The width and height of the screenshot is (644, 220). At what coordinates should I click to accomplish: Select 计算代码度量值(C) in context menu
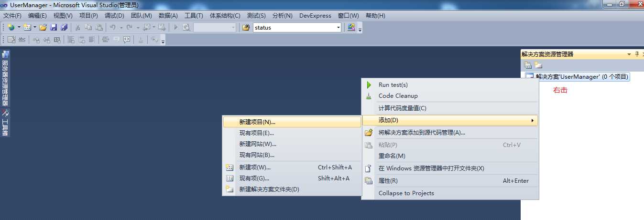(x=450, y=108)
